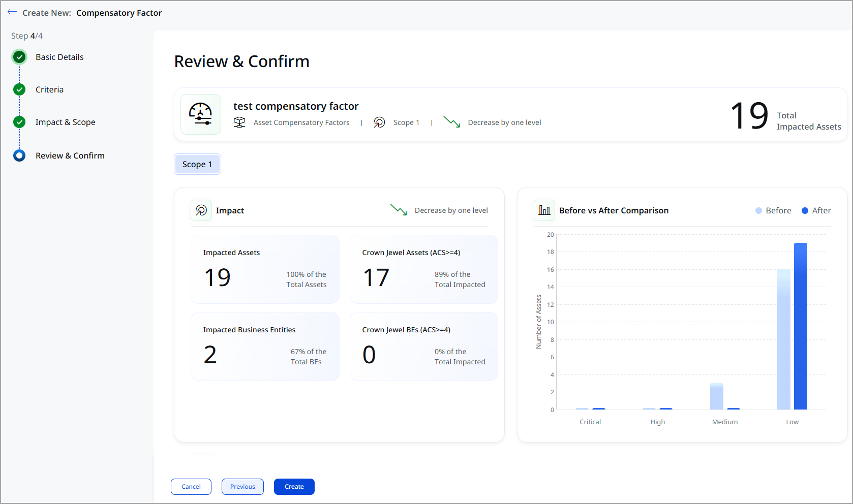Select the cube icon before Asset Compensatory Factors
853x504 pixels.
click(x=239, y=122)
